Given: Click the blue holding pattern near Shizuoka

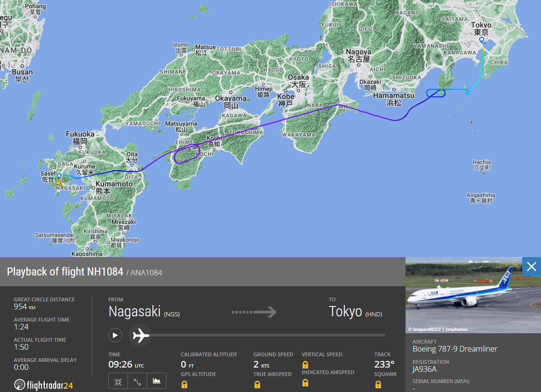Looking at the screenshot, I should (x=436, y=93).
